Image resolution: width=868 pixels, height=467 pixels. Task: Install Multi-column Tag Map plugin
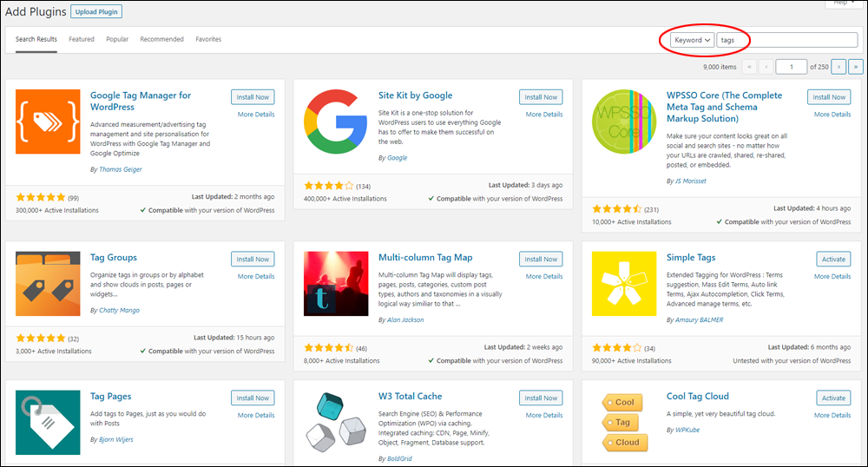541,259
